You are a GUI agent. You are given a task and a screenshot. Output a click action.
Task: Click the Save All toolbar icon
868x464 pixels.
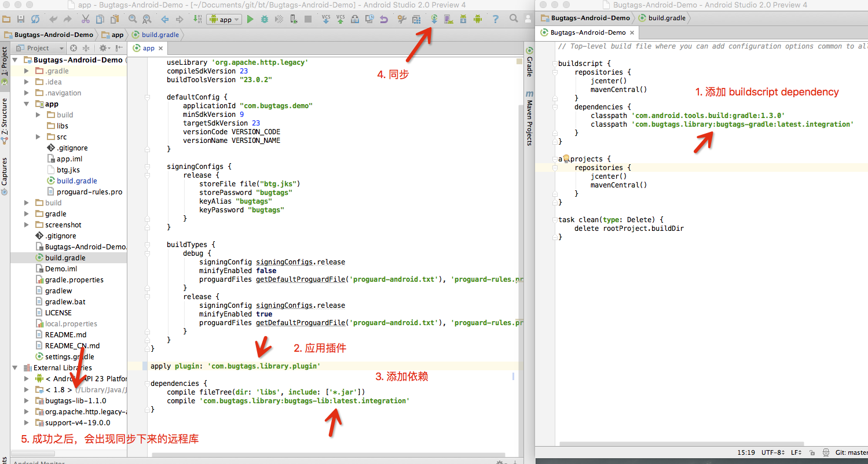coord(21,19)
